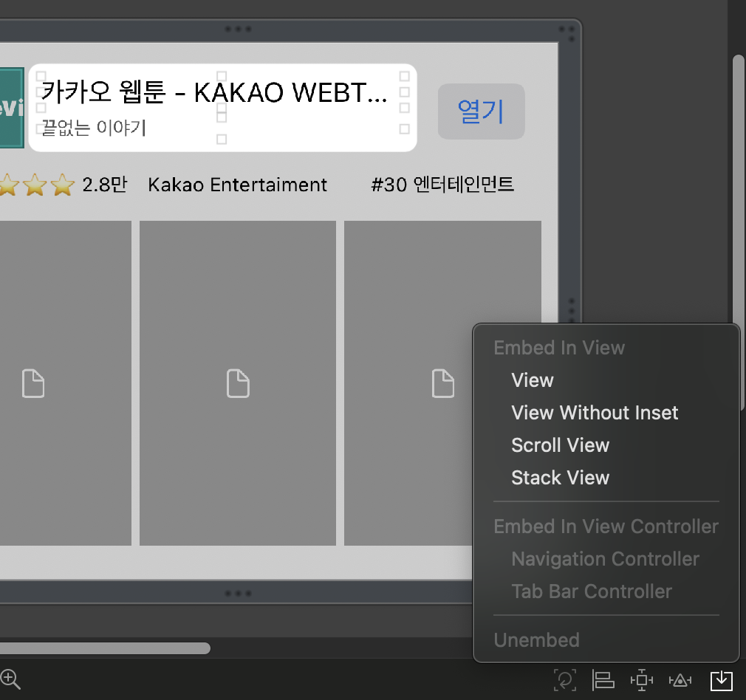Select the 2.8만 rating count label

coord(105,185)
